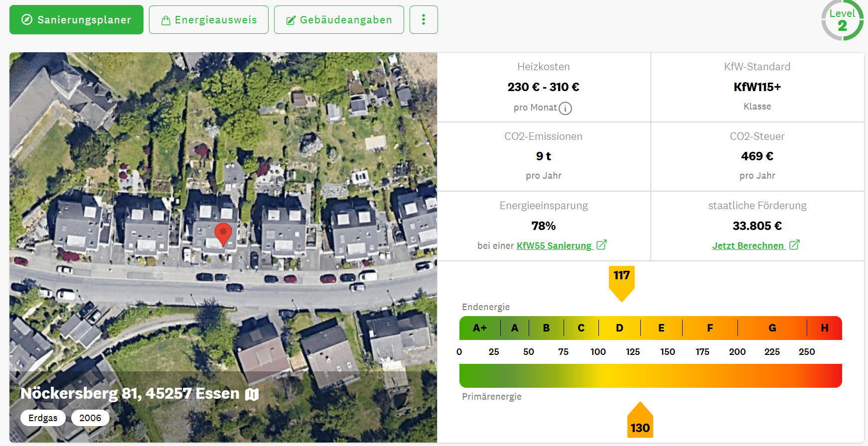Click the compass icon in Sanierungsplaner button
The width and height of the screenshot is (868, 446).
pos(27,20)
